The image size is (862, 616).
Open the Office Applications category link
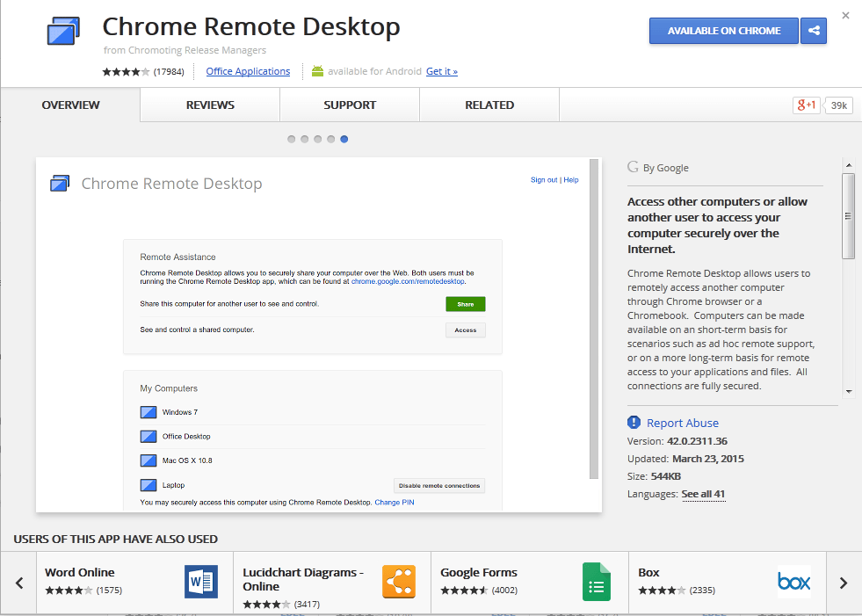coord(248,71)
